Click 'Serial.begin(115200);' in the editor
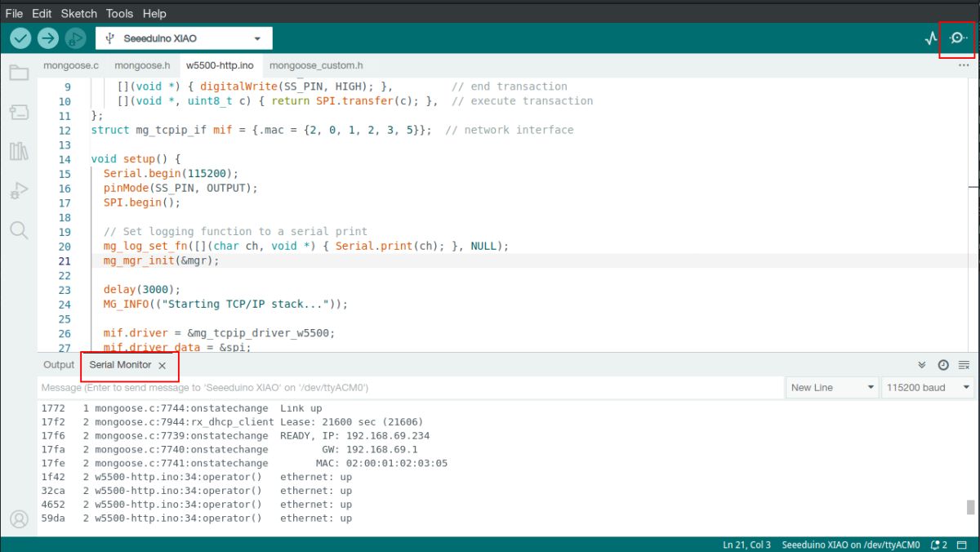980x552 pixels. pos(171,173)
